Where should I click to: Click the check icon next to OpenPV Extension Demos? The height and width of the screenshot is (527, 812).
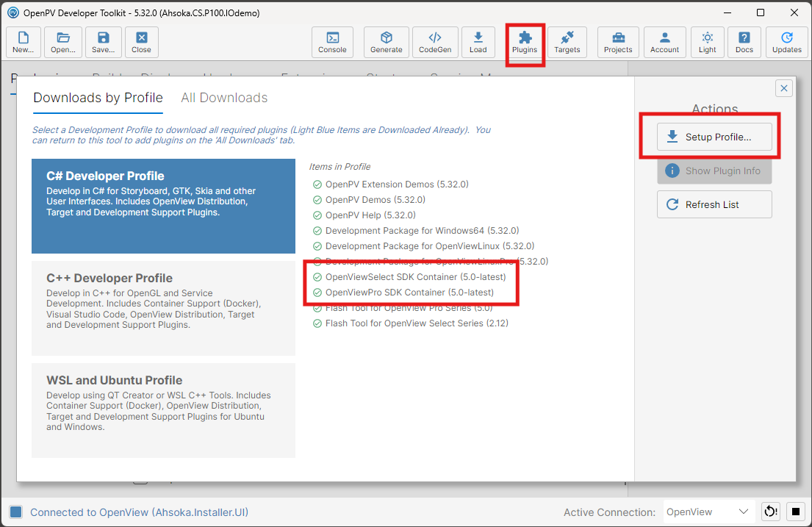(317, 184)
